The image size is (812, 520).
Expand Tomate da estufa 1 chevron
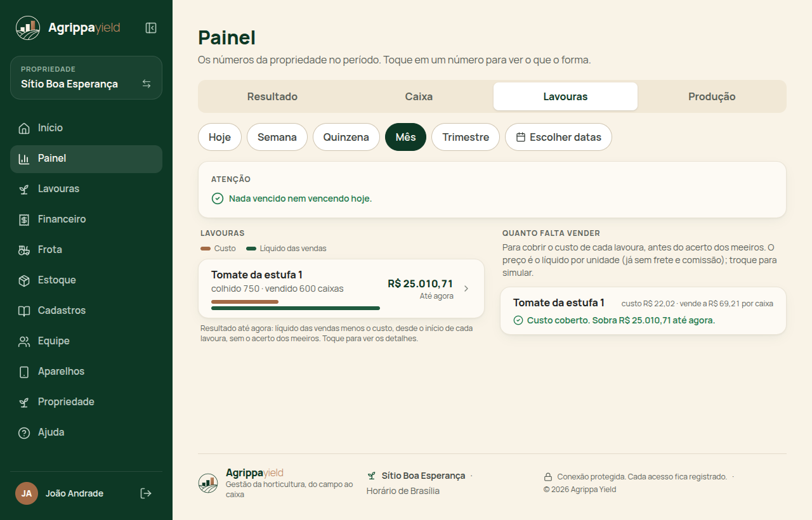466,289
